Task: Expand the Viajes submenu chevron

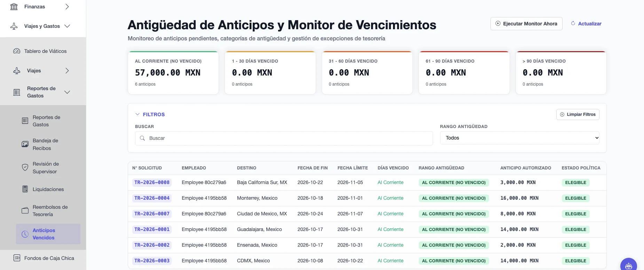Action: 67,71
